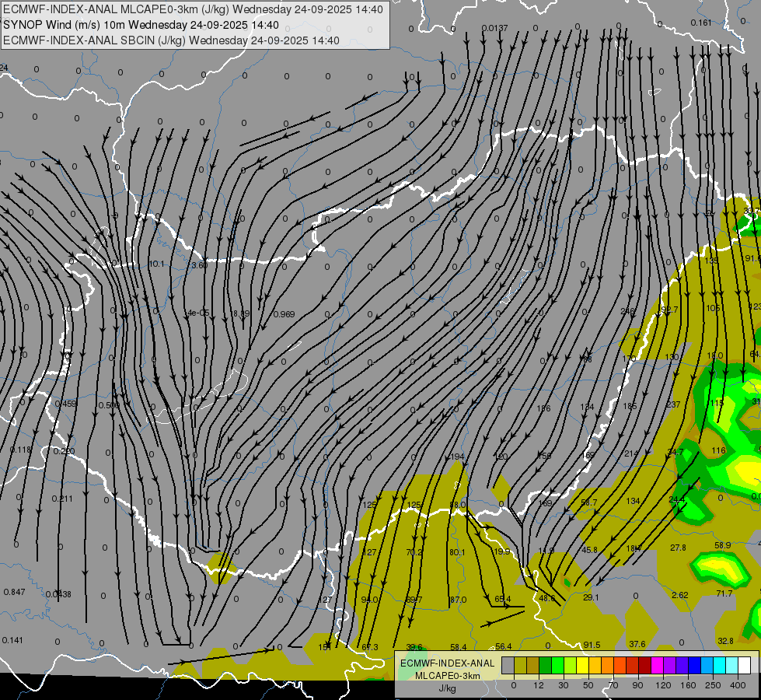The height and width of the screenshot is (700, 761).
Task: Click the 92.7 grid value
Action: (x=670, y=310)
